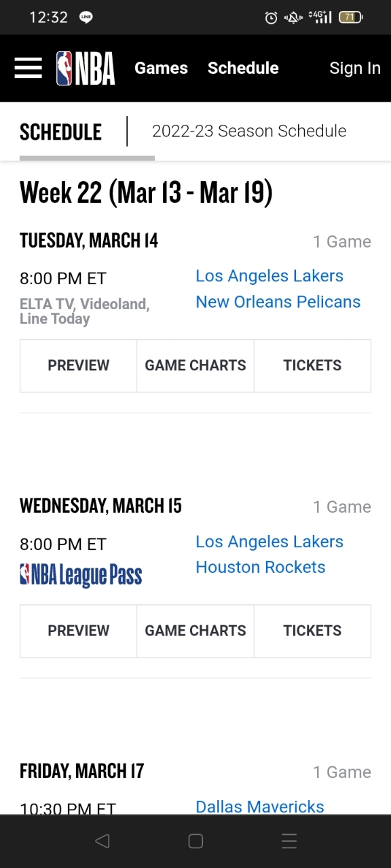This screenshot has width=391, height=868.
Task: Click GAME CHARTS for Tuesday March 14 game
Action: tap(195, 366)
